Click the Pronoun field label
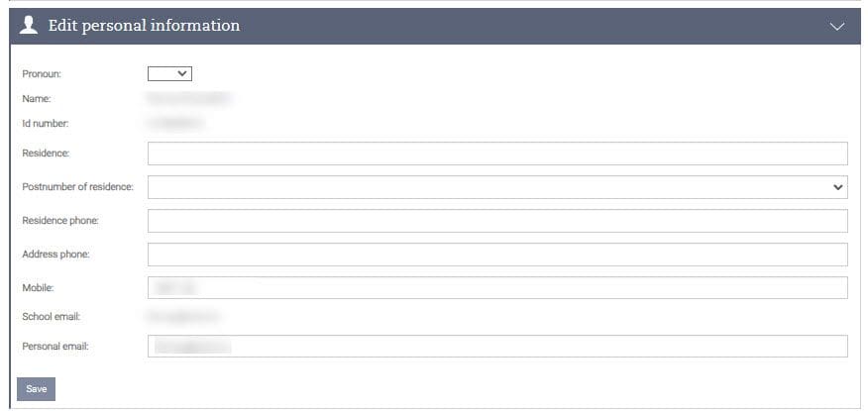The width and height of the screenshot is (868, 411). point(42,73)
